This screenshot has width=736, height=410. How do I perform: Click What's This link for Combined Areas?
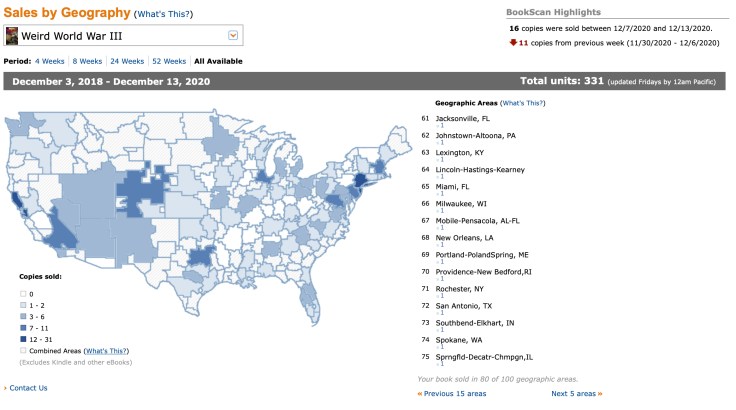tap(106, 352)
